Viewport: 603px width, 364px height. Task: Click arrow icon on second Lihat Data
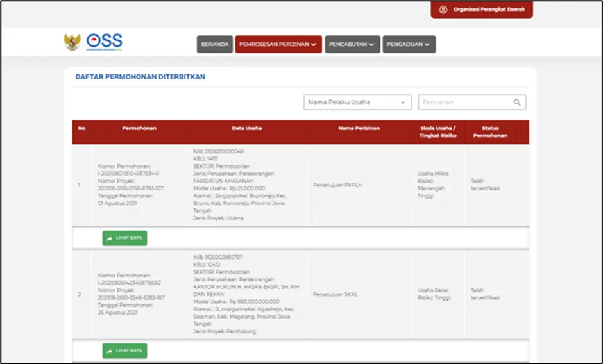point(110,351)
